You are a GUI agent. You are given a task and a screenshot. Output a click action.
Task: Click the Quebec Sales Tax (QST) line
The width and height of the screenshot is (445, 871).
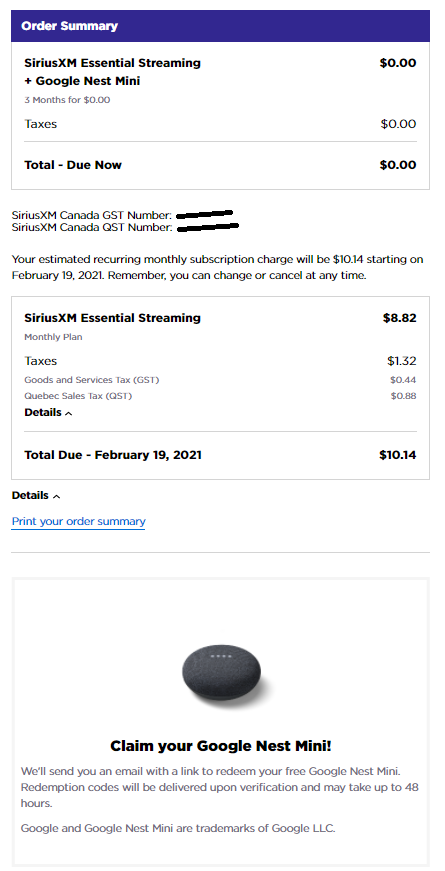[x=221, y=396]
